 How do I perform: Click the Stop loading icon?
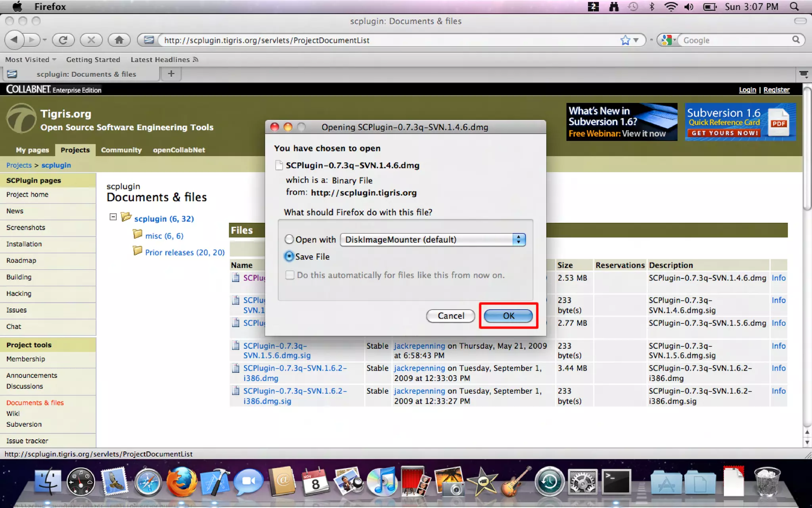91,40
